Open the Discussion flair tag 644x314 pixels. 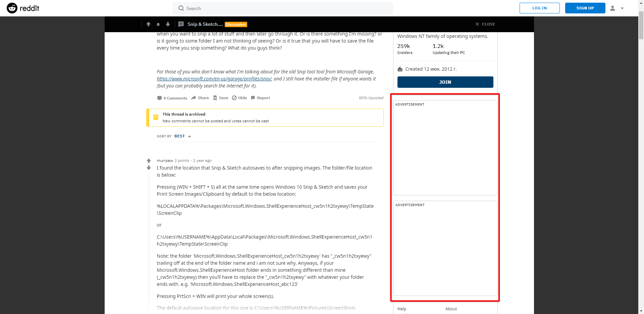pyautogui.click(x=236, y=24)
